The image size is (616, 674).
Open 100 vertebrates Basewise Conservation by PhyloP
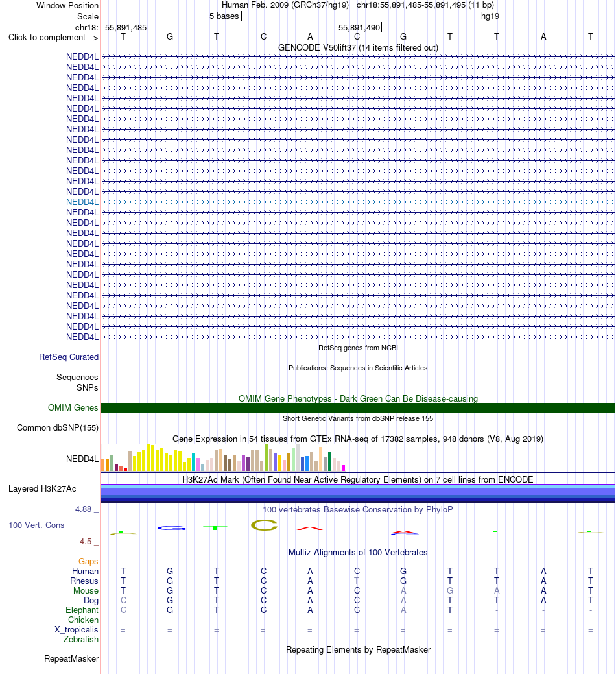(358, 510)
